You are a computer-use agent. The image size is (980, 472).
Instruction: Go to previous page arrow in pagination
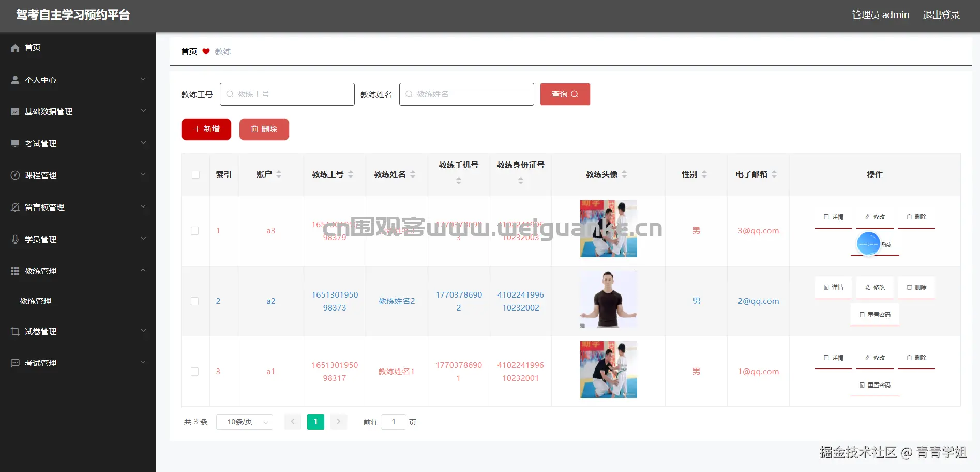point(293,422)
